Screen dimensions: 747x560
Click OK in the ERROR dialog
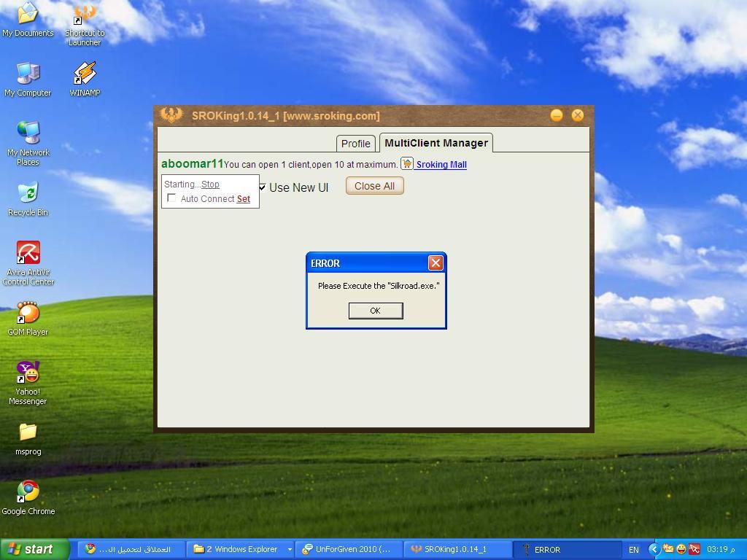(376, 311)
